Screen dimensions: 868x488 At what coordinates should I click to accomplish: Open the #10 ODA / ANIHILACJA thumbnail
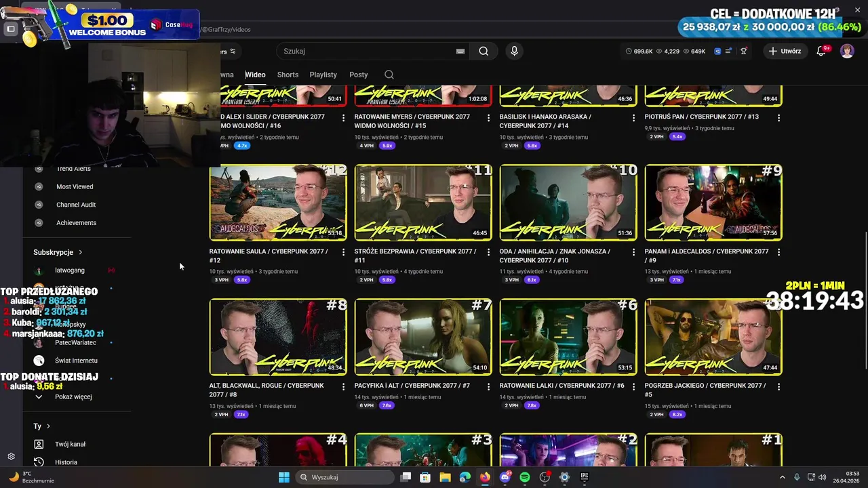pyautogui.click(x=568, y=203)
